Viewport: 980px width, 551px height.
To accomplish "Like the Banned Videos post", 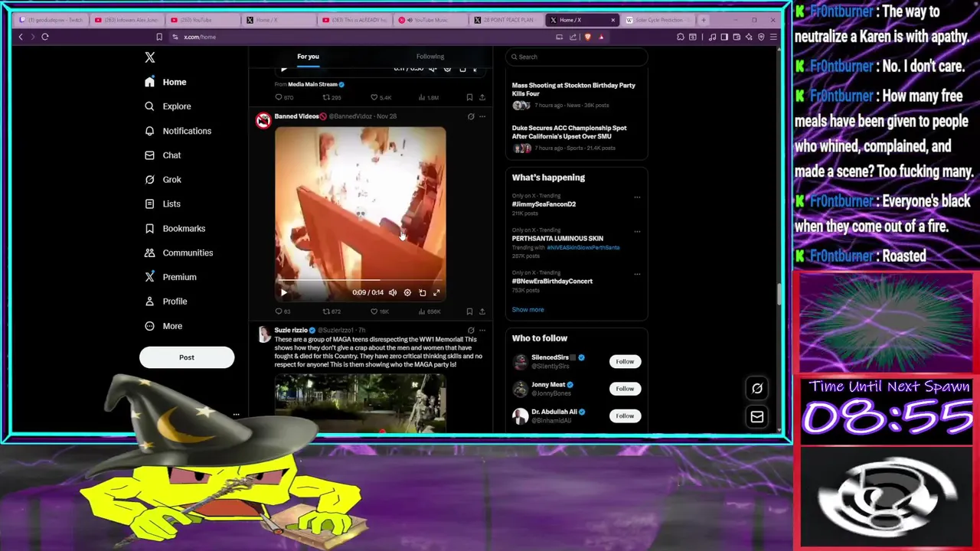I will 380,311.
